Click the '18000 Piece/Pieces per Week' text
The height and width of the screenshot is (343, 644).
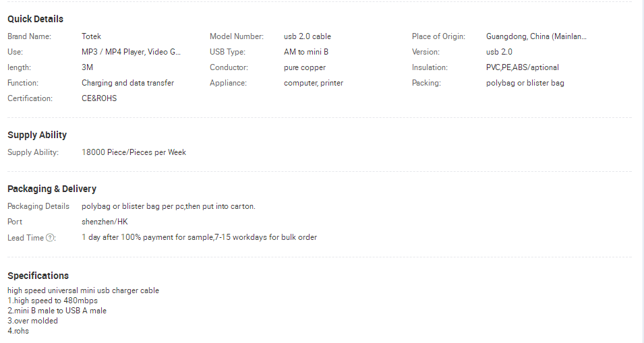[x=134, y=152]
